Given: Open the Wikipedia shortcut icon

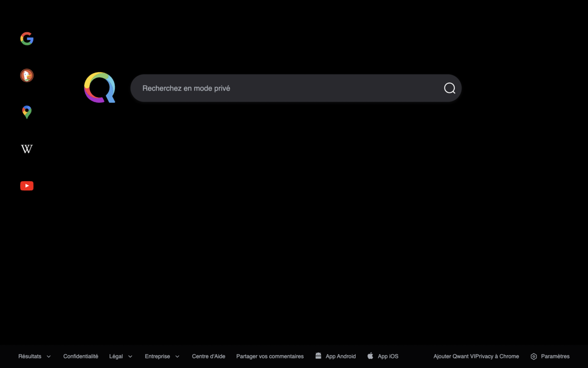Looking at the screenshot, I should pos(27,149).
